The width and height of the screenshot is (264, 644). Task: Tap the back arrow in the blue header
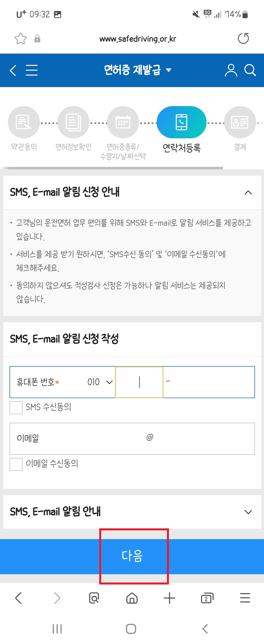[12, 70]
